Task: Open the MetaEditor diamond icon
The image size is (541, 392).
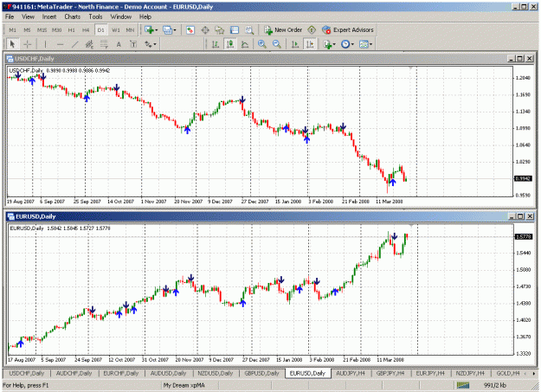Action: pyautogui.click(x=312, y=30)
